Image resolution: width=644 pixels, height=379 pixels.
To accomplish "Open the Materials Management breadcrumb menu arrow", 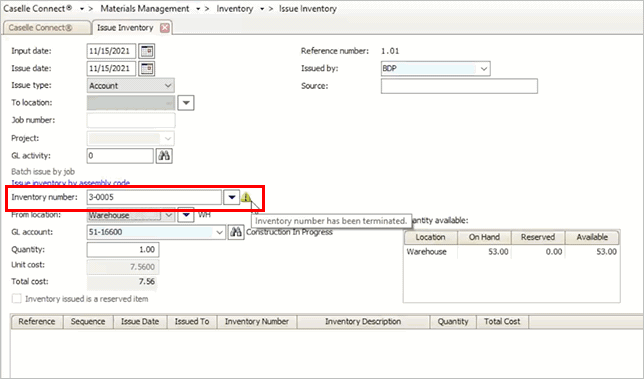I will (198, 9).
